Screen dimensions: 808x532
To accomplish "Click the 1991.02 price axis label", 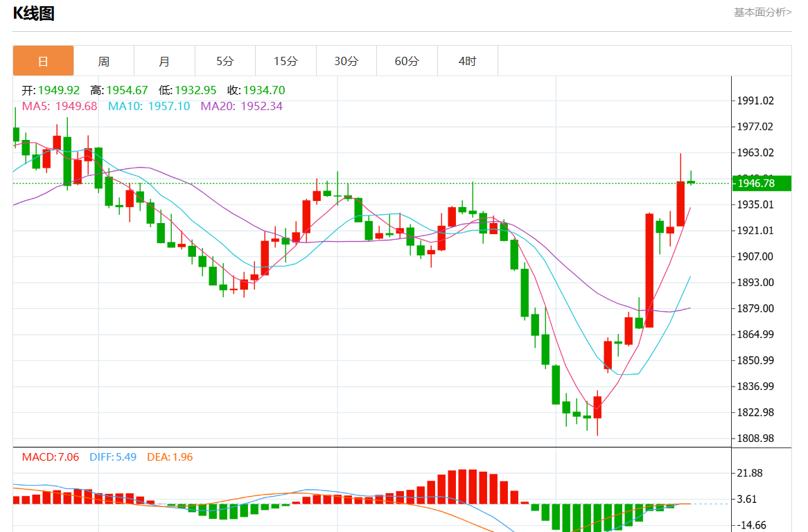I will pos(755,100).
